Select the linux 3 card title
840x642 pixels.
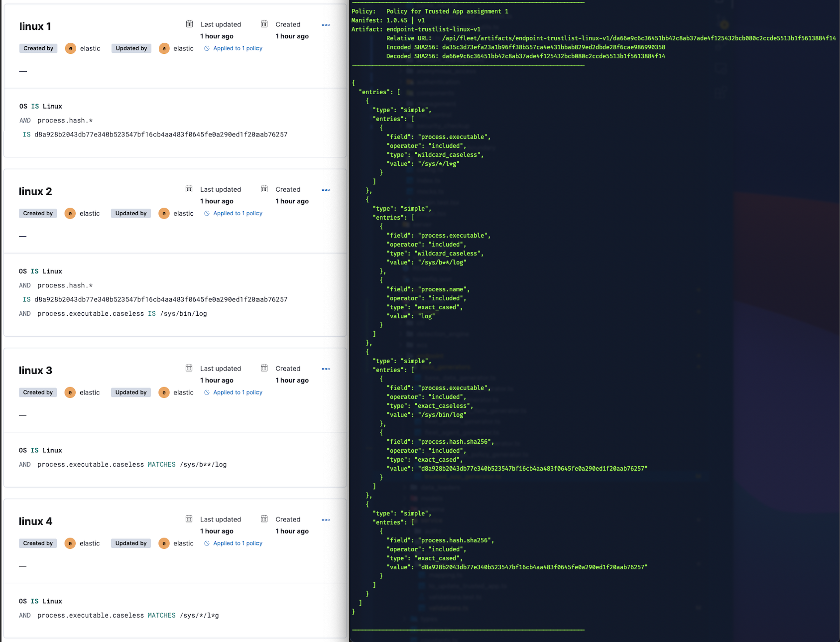(x=35, y=371)
